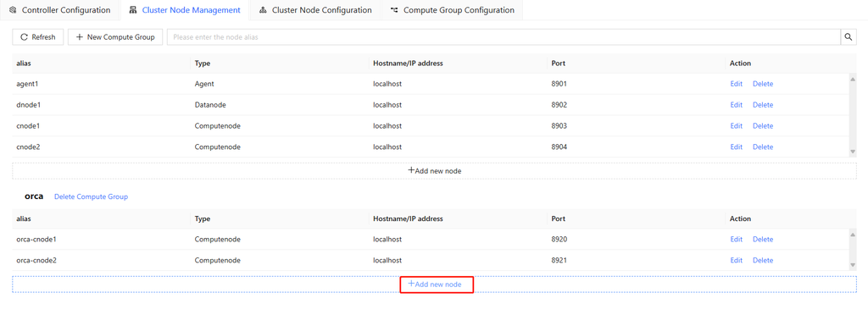868x315 pixels.
Task: Focus the node alias search field
Action: pos(504,37)
